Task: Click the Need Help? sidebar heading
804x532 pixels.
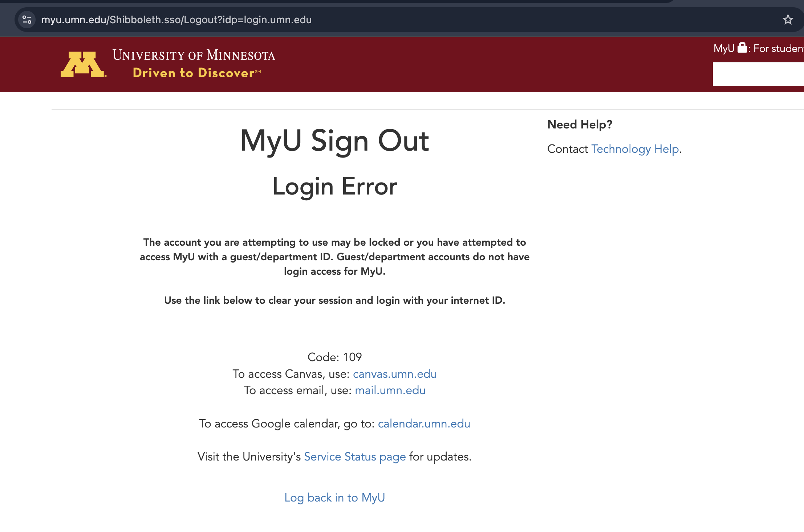Action: coord(580,124)
